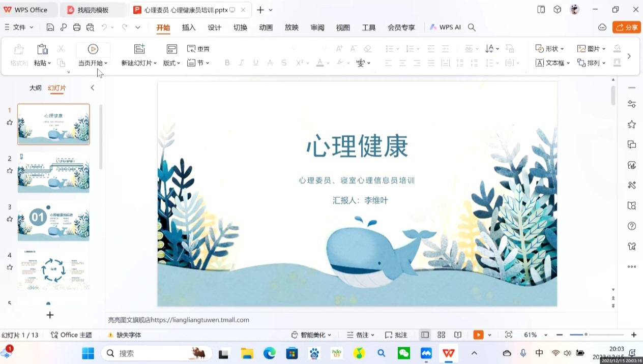The image size is (643, 364).
Task: Click the Save icon in the quick toolbar
Action: pos(50,27)
